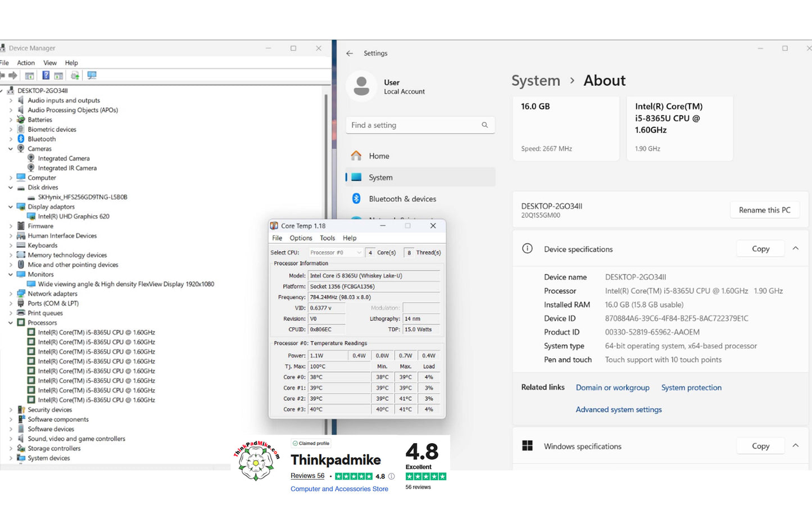Open the System protection link
The height and width of the screenshot is (510, 812).
(691, 388)
